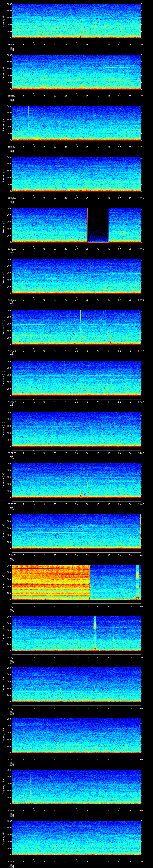
Task: Click the 40 second tick under the 23:14 panel
Action: pyautogui.click(x=98, y=44)
